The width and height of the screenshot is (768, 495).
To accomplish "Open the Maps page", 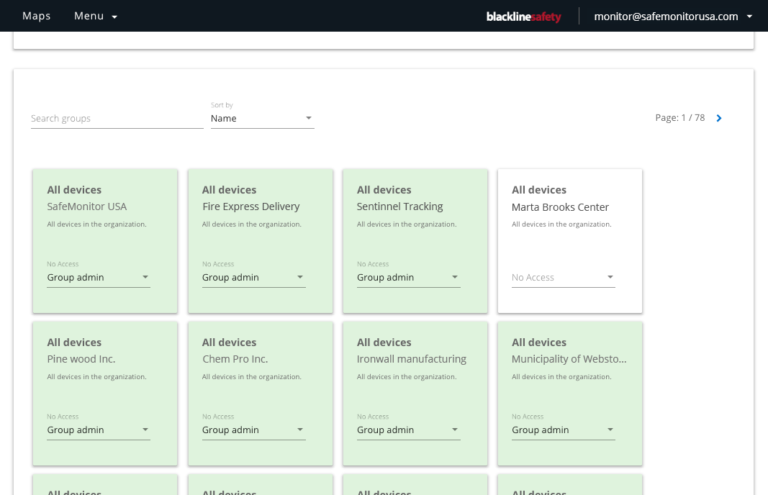I will (x=36, y=16).
